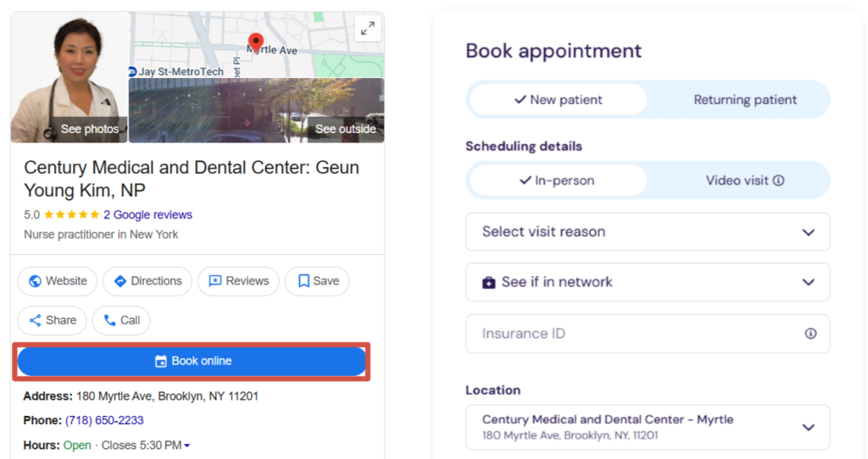The width and height of the screenshot is (868, 459).
Task: Expand the Hours closing time arrow
Action: tap(186, 445)
